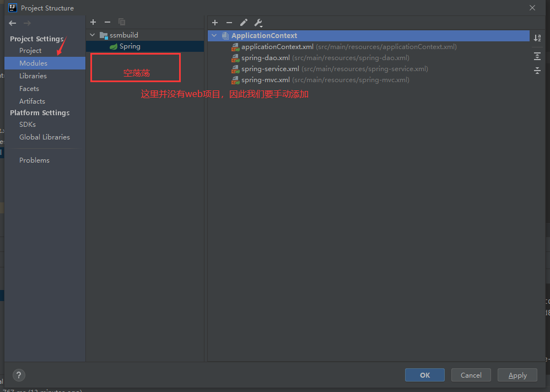550x392 pixels.
Task: Click the path text src/main/resources/spring-dao.xml
Action: pyautogui.click(x=351, y=57)
